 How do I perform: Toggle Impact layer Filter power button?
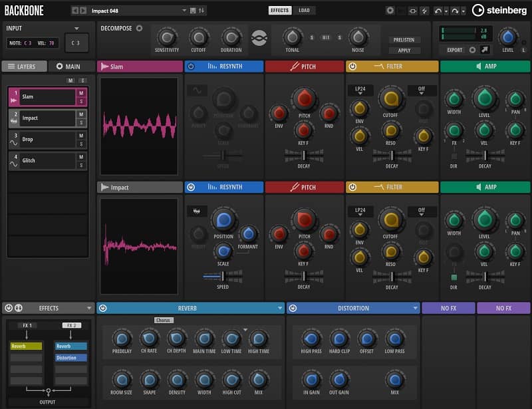(x=352, y=187)
